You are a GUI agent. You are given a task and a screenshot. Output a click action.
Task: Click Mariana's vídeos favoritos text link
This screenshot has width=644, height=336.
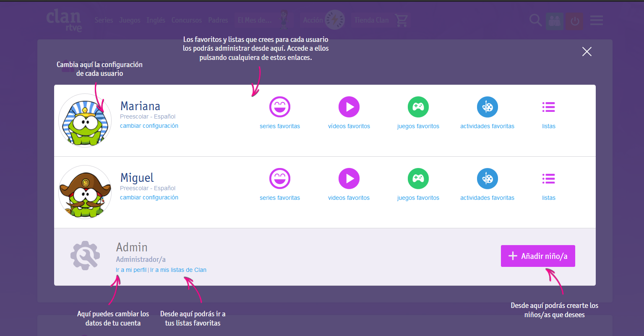(349, 126)
